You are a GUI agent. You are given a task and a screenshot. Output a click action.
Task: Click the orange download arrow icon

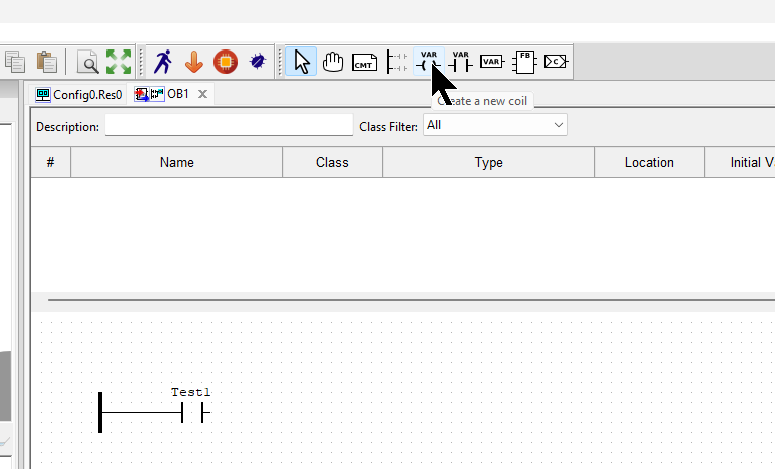(x=194, y=62)
